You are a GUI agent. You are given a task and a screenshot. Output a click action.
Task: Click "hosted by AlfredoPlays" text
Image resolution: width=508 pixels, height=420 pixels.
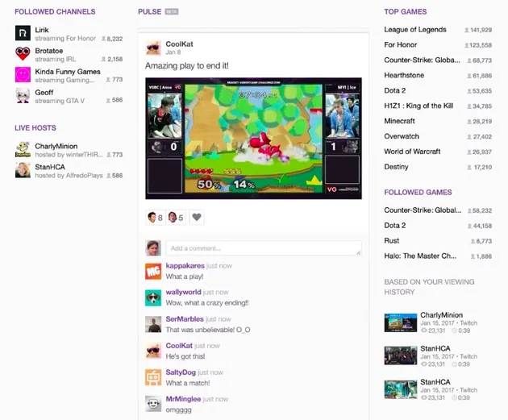[x=69, y=176]
